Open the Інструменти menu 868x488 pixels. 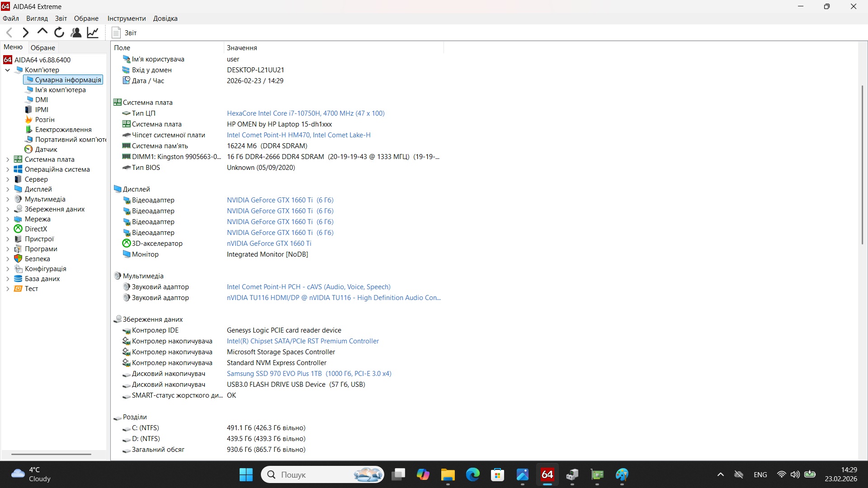click(x=127, y=18)
